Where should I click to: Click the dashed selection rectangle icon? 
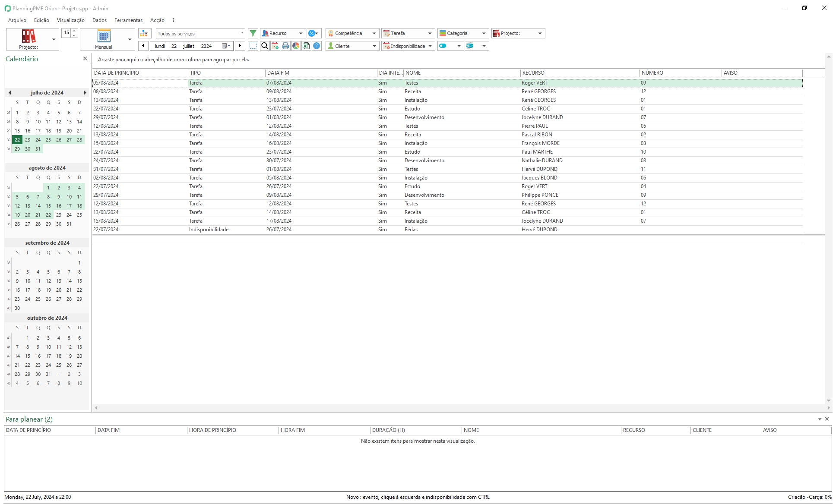(x=253, y=46)
